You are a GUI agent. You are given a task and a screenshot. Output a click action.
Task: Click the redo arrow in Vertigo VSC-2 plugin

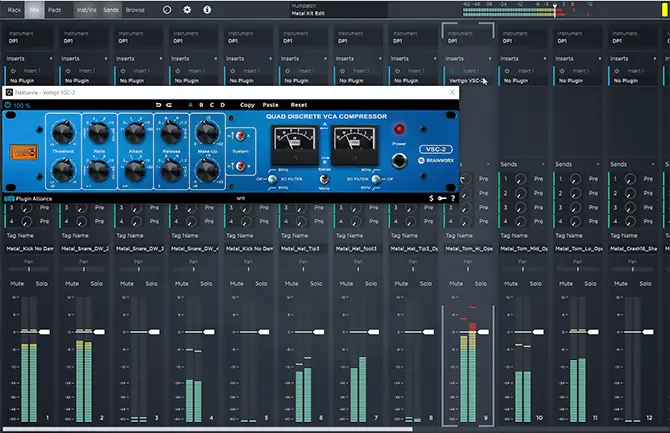click(x=169, y=105)
